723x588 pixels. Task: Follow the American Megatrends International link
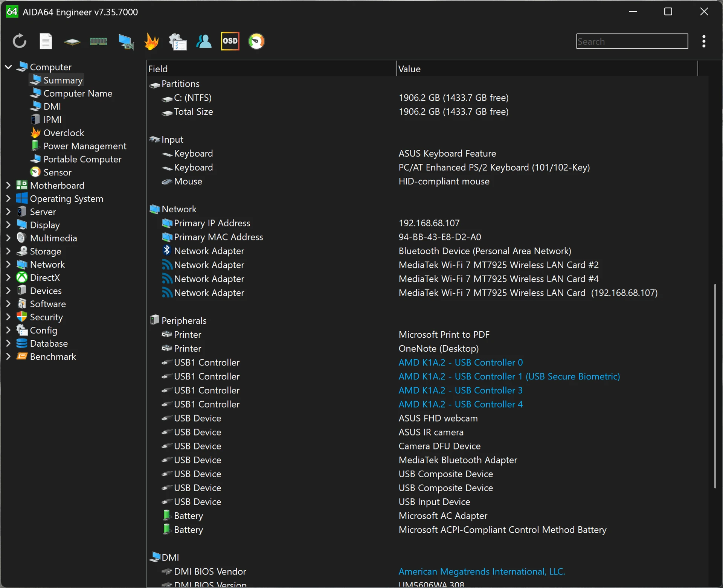(x=482, y=571)
